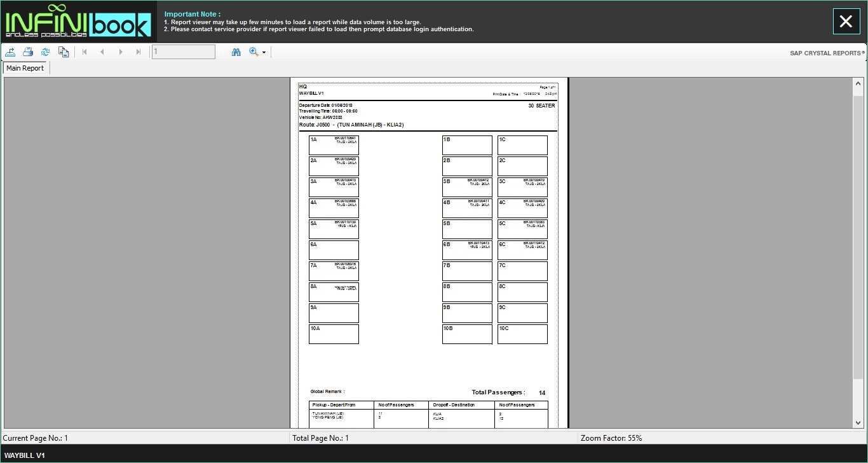Click seat box 1B in report
868x463 pixels.
pyautogui.click(x=467, y=145)
